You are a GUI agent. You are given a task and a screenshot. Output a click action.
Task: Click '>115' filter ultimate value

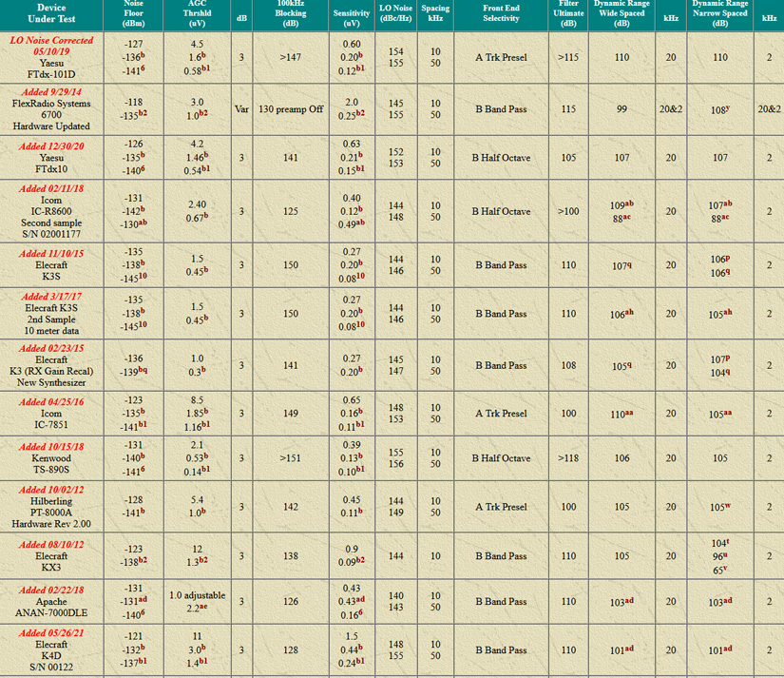pos(568,58)
